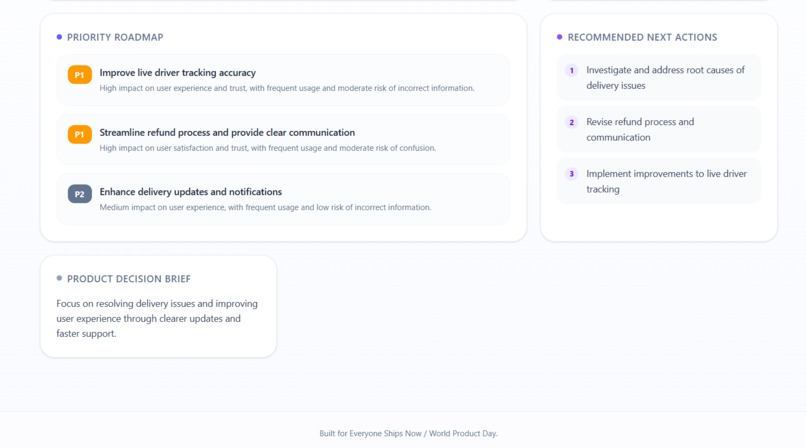
Task: Click the 'Built for Everyone Ships Now' footer text
Action: point(408,433)
